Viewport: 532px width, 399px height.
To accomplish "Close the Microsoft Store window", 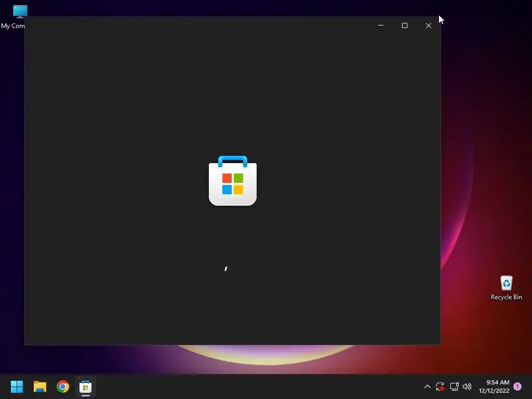I will pyautogui.click(x=429, y=25).
